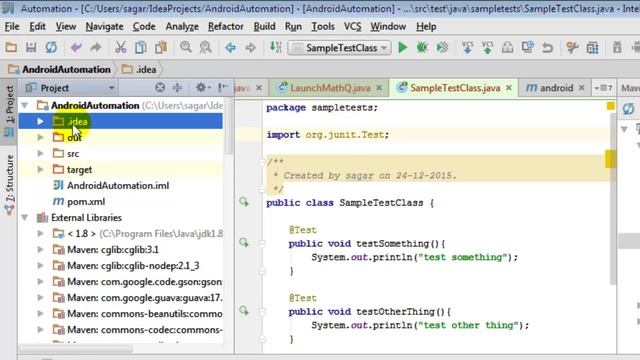Image resolution: width=640 pixels, height=360 pixels.
Task: Click run gutter icon beside testOtherThing
Action: 244,311
